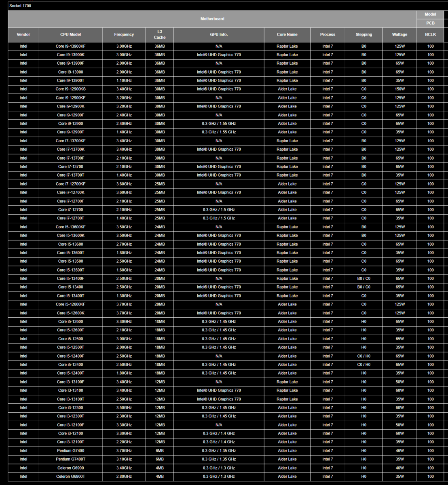Click '0.3 GHz / 1.3 GHz' in Celeron G6900 row
Viewport: 448px width, 485px height.
click(x=219, y=468)
